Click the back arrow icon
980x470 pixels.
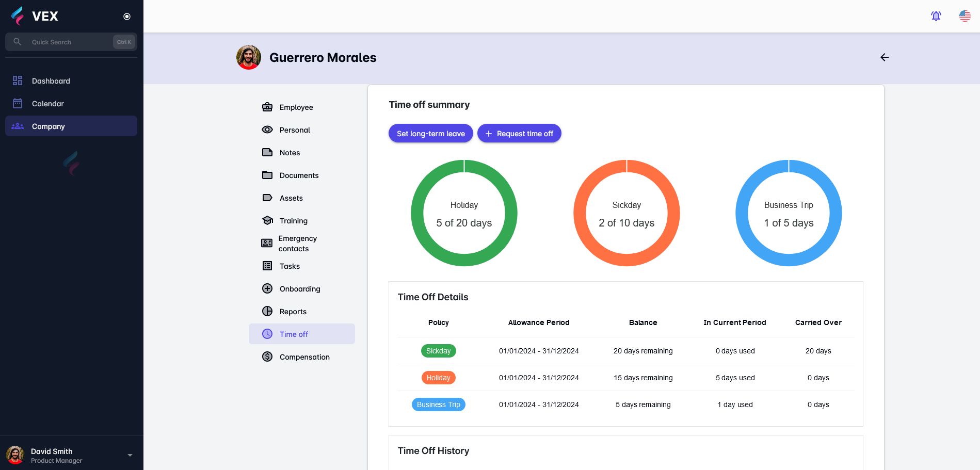[884, 57]
